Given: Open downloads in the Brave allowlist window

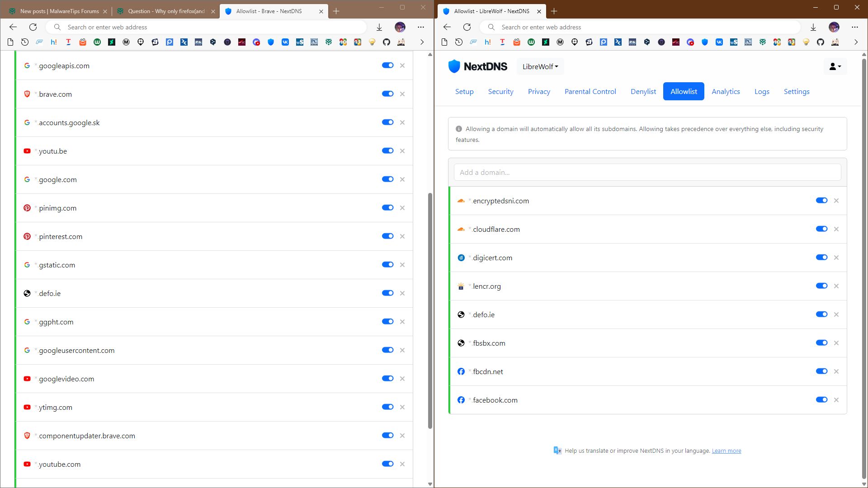Looking at the screenshot, I should point(379,27).
